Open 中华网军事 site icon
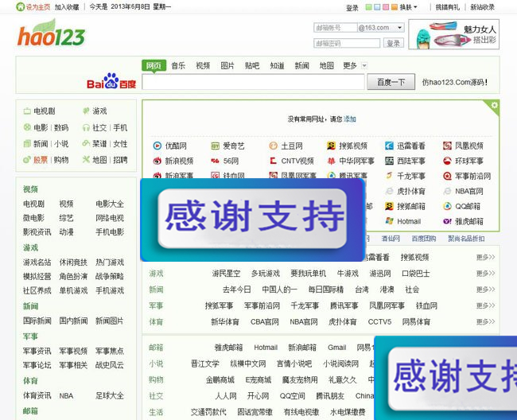 pos(331,161)
